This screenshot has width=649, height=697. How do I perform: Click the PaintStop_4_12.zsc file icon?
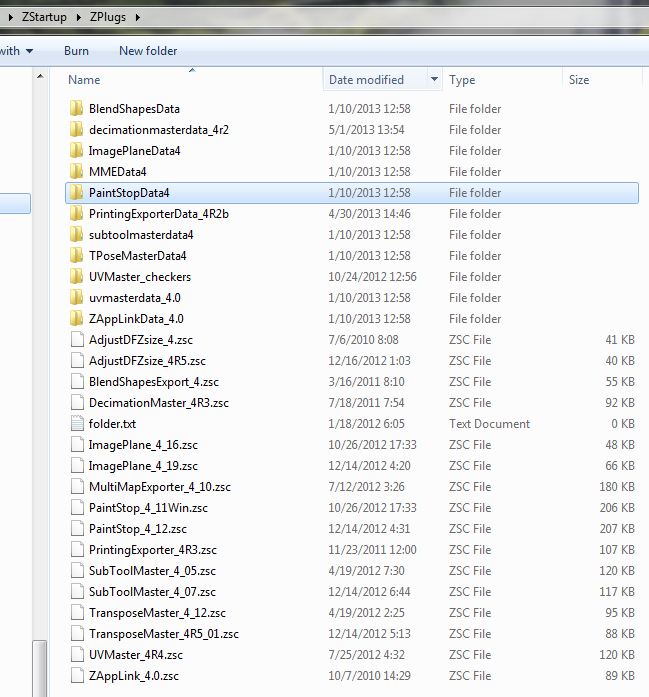pyautogui.click(x=77, y=529)
